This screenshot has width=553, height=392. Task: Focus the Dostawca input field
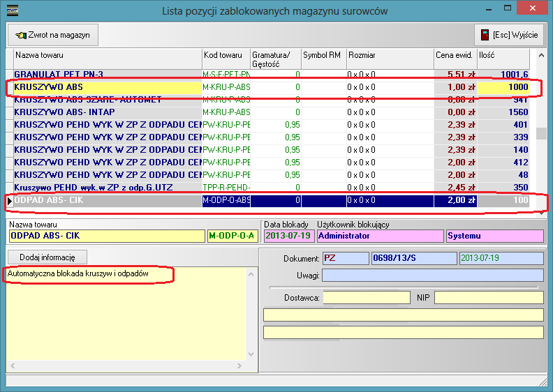366,298
